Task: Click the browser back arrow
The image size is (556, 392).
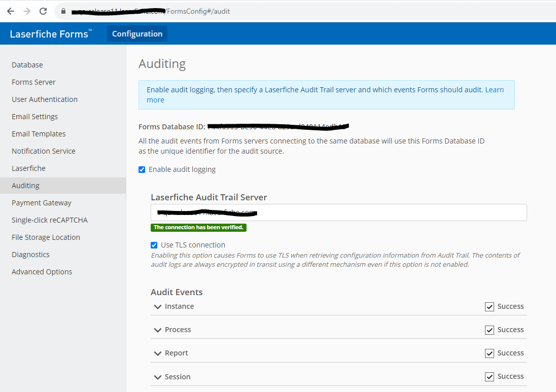Action: (11, 11)
